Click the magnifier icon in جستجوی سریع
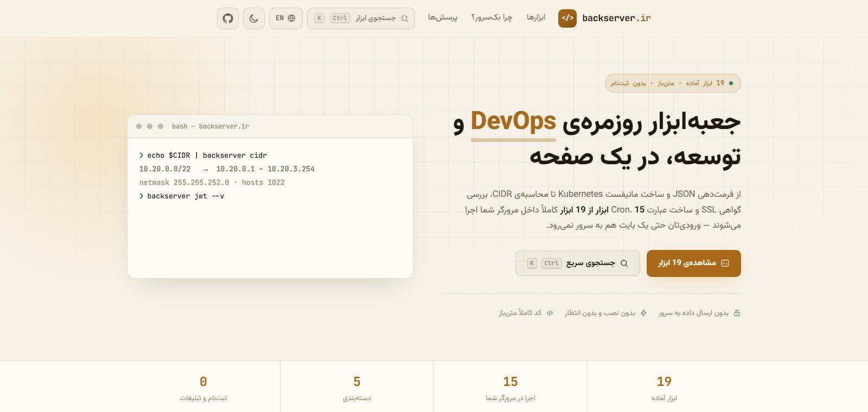 coord(624,263)
